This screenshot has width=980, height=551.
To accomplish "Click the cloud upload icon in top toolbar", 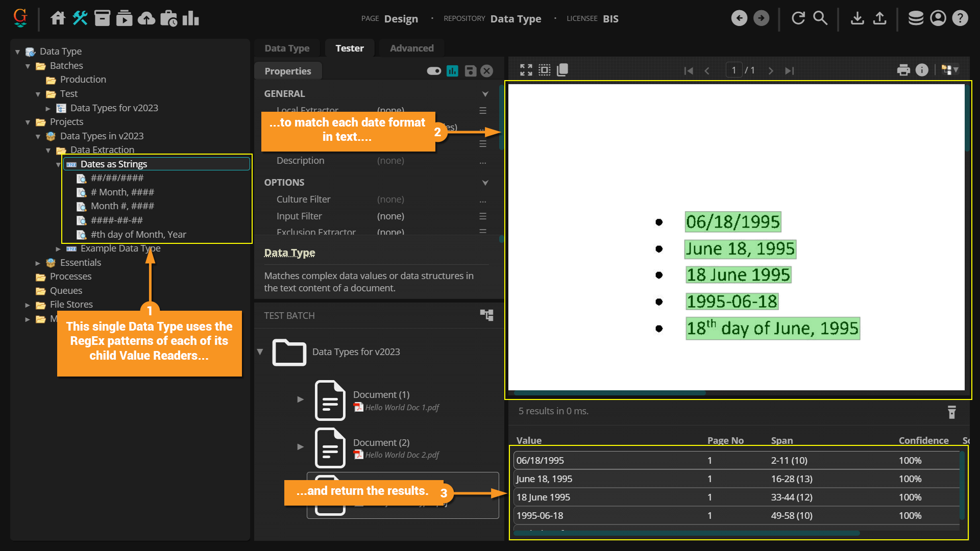I will (146, 18).
